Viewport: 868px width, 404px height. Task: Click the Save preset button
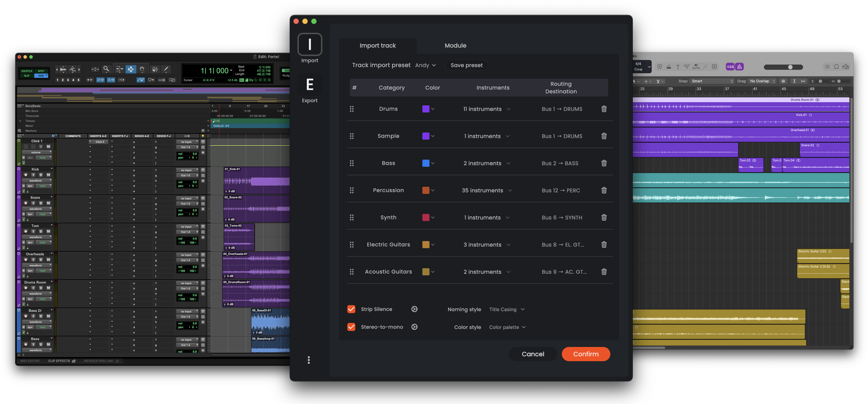(466, 65)
